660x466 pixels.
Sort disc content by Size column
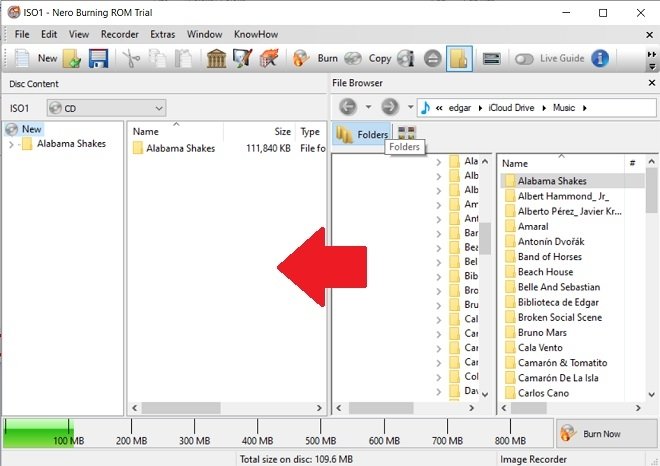point(259,131)
